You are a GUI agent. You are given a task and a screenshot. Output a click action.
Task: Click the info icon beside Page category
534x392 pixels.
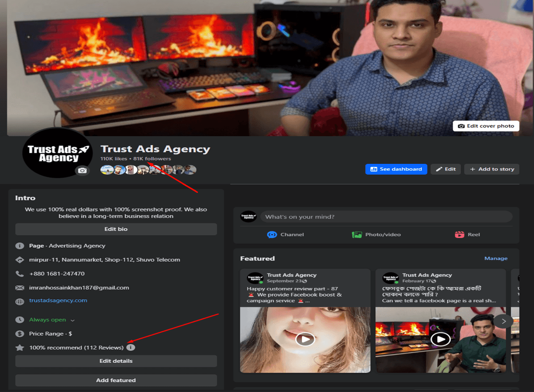tap(20, 246)
